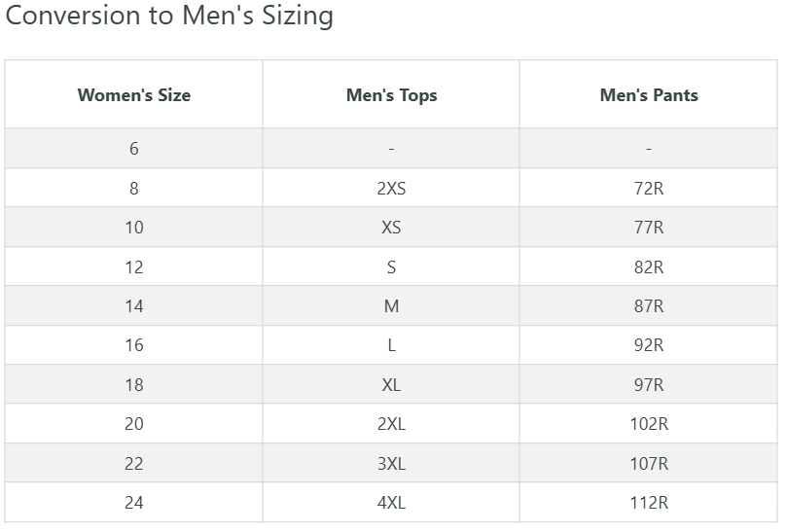Select women's size 10 cell
This screenshot has width=786, height=532.
(x=134, y=228)
